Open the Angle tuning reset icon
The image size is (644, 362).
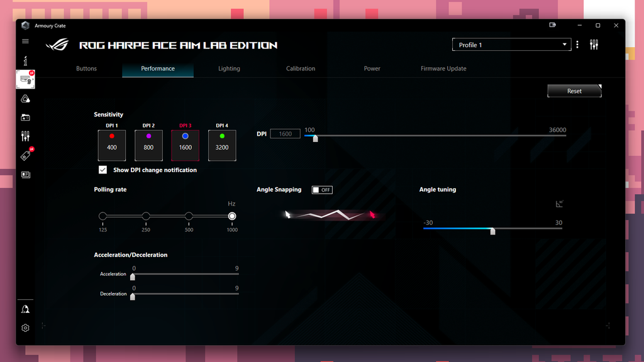point(559,204)
